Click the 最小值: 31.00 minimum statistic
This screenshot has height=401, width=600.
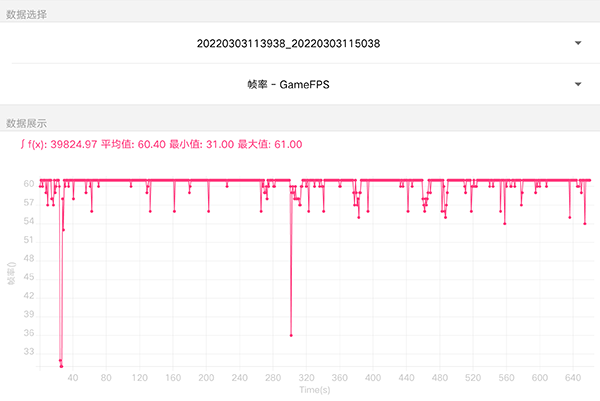tap(201, 145)
